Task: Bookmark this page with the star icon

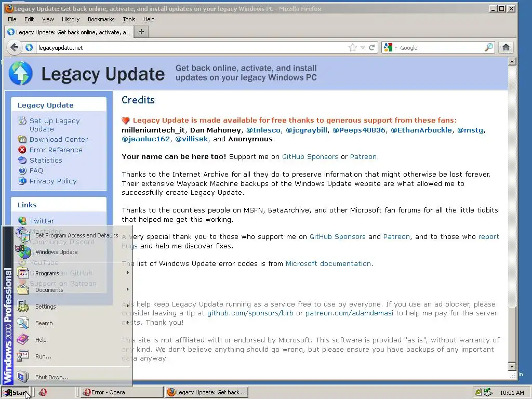Action: [353, 47]
